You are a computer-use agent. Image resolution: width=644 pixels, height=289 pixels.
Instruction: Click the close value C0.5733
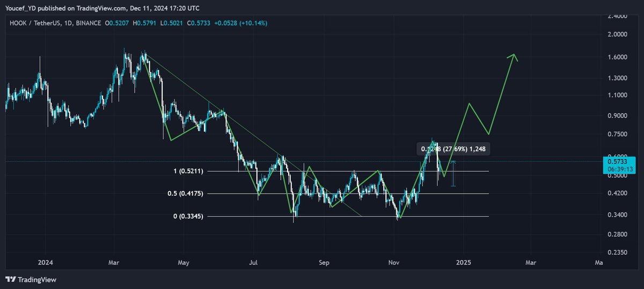pos(200,23)
